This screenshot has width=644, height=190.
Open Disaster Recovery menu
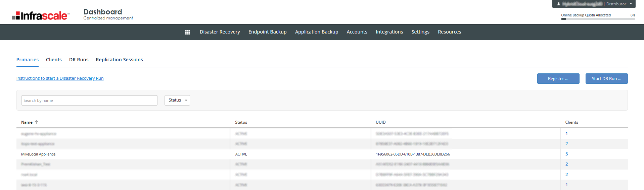tap(220, 32)
